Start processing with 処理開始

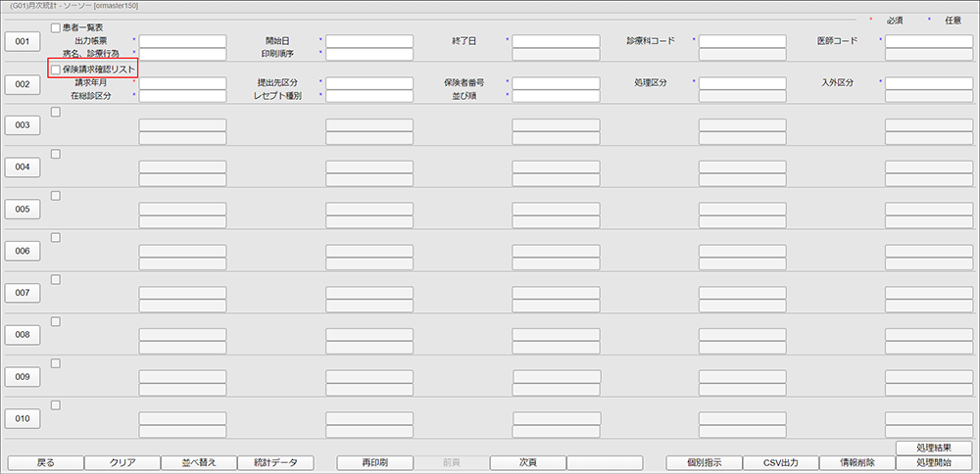934,462
